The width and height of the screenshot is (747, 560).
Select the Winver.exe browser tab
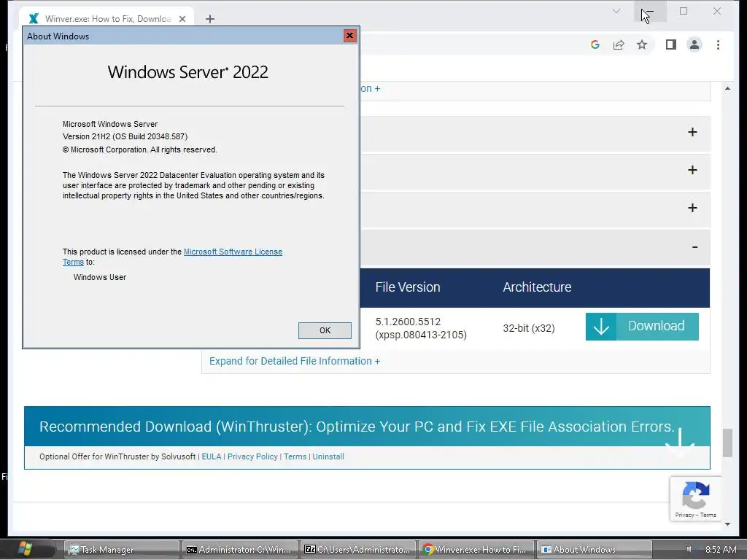[x=107, y=19]
